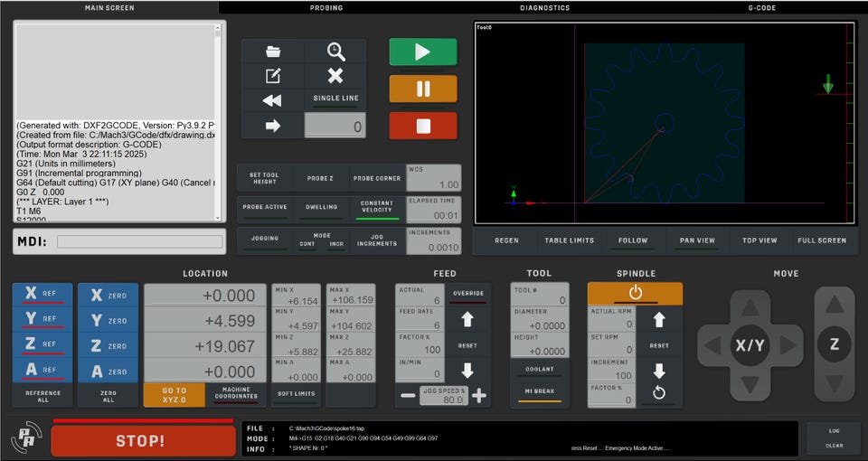Click the spindle counterclockwise rotation icon

click(659, 393)
